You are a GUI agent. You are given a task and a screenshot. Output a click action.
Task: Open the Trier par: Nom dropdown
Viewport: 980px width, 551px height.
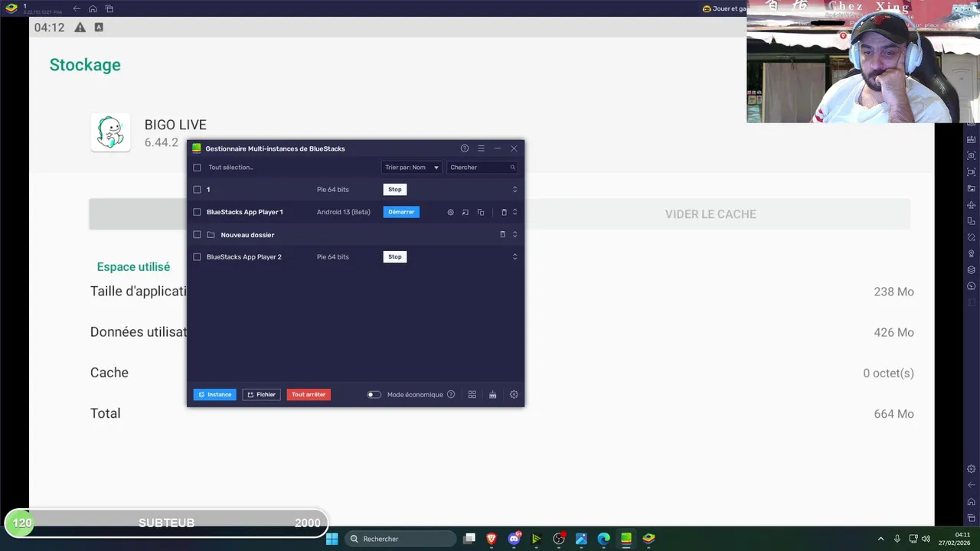[x=412, y=168]
